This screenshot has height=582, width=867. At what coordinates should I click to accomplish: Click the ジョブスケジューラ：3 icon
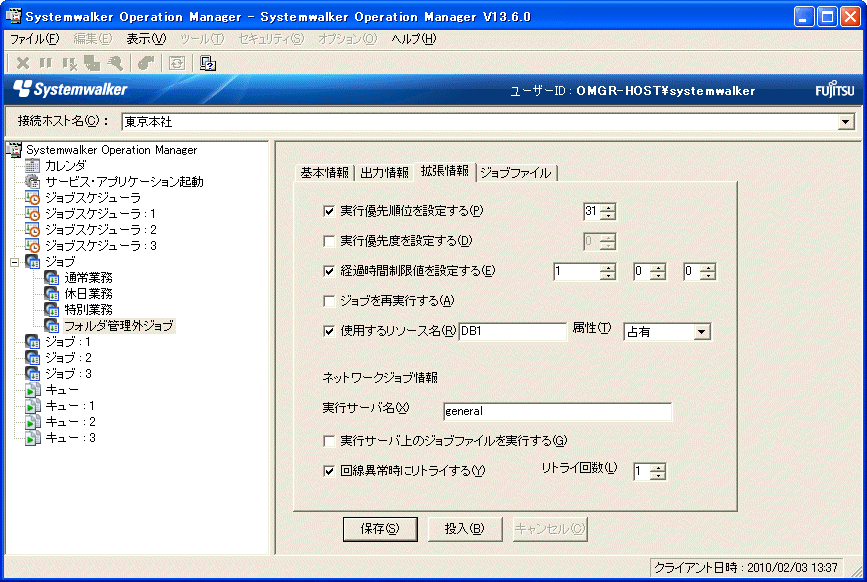[x=33, y=245]
